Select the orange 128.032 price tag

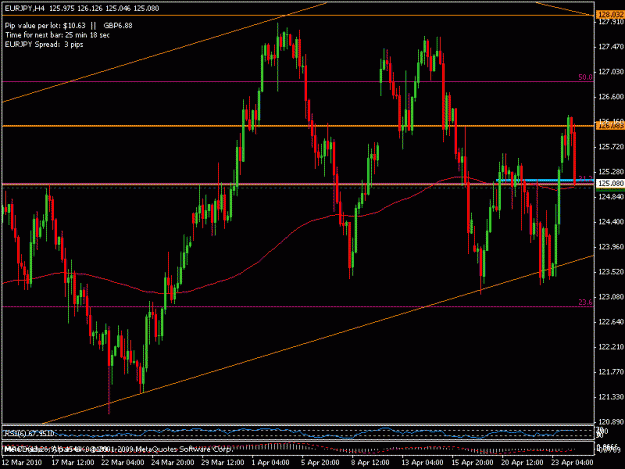click(x=610, y=15)
